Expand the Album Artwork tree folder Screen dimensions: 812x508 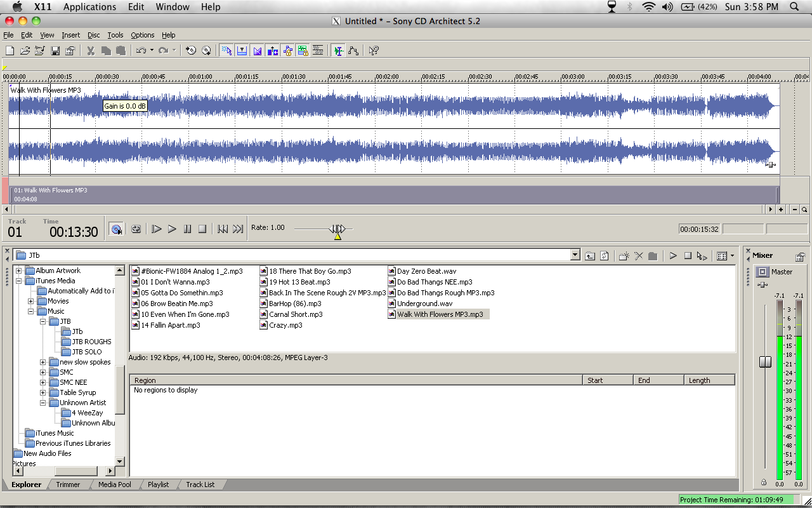tap(18, 271)
